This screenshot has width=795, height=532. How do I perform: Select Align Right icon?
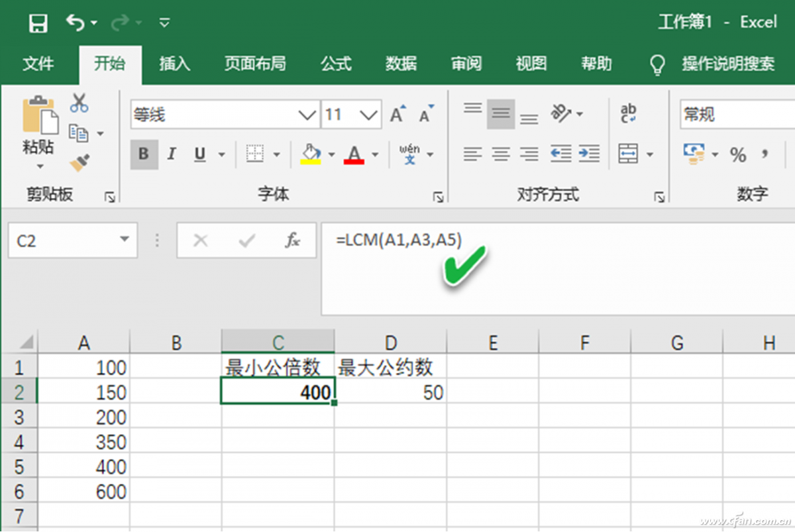pyautogui.click(x=529, y=154)
